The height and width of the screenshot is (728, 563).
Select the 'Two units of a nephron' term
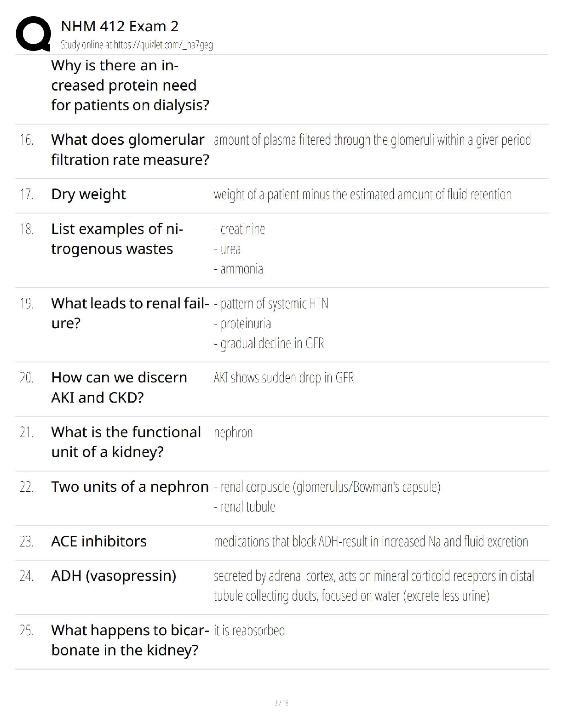click(130, 487)
